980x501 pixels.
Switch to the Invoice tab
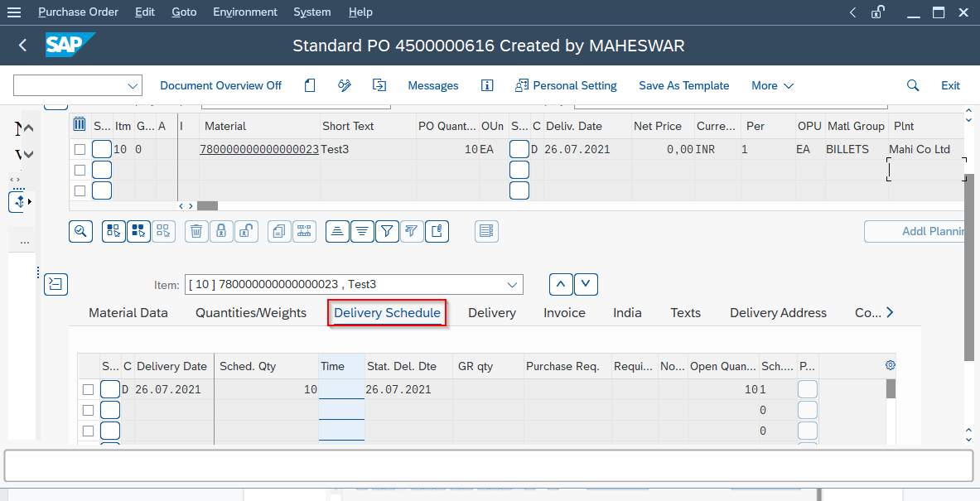point(564,313)
